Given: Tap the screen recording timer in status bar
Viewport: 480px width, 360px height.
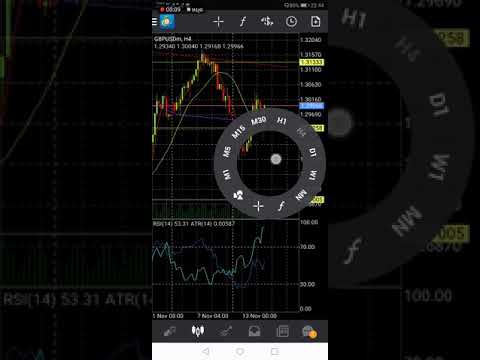Looking at the screenshot, I should coord(170,10).
